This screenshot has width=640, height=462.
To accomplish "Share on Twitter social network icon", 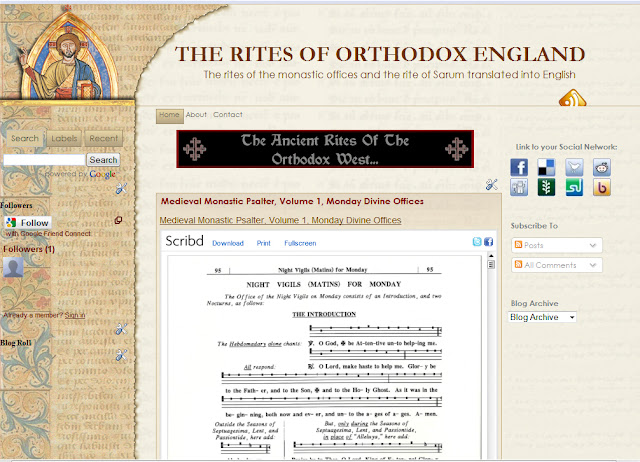I will tap(574, 168).
